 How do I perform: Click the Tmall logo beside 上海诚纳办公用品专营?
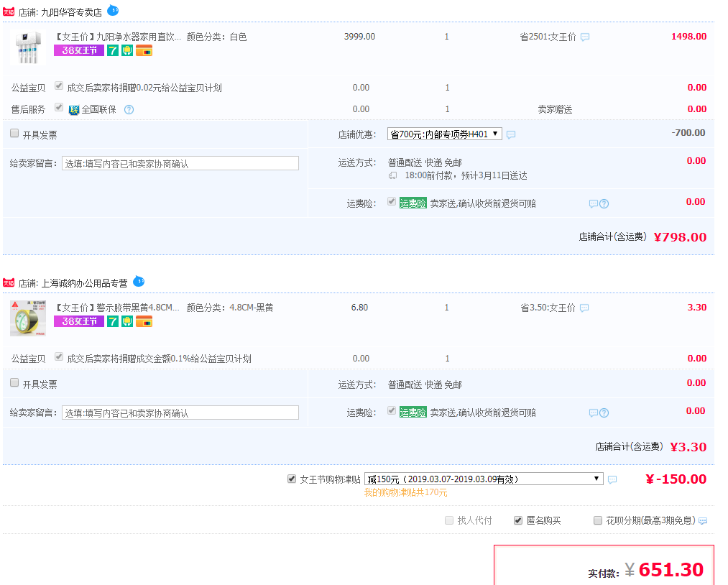pyautogui.click(x=9, y=282)
